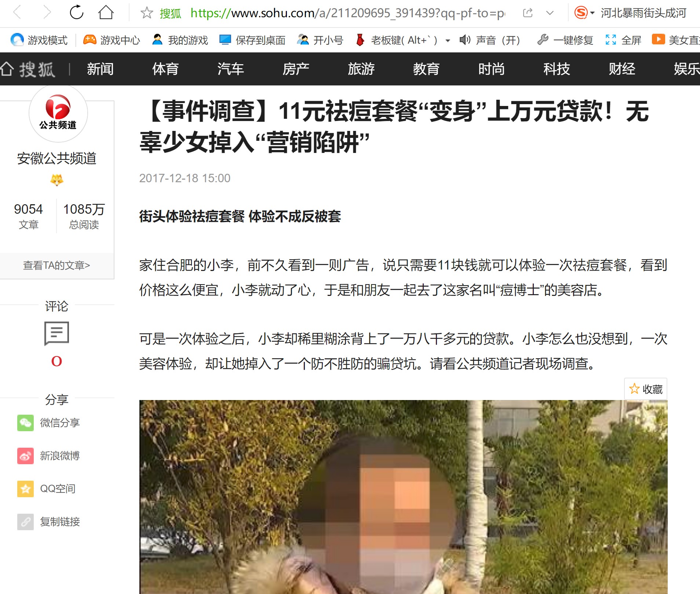The image size is (700, 594).
Task: Open the 汽车 nav menu item
Action: 231,69
